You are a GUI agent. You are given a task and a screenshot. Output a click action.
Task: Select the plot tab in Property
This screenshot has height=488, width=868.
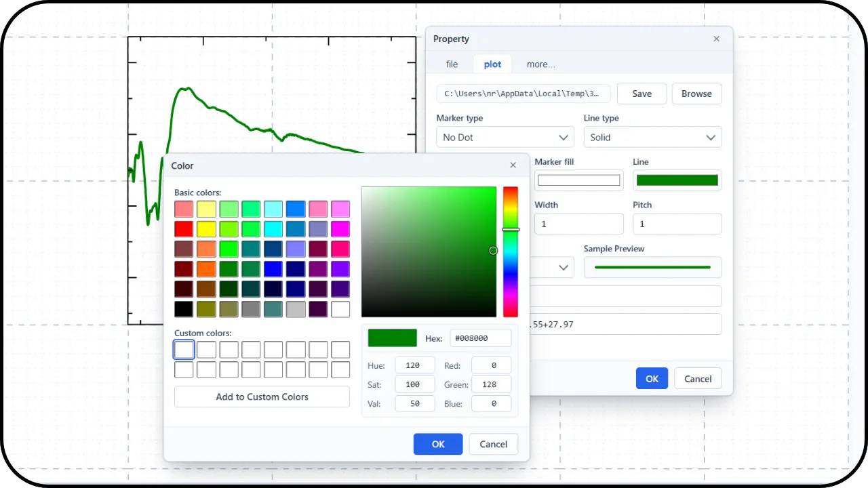[x=492, y=64]
